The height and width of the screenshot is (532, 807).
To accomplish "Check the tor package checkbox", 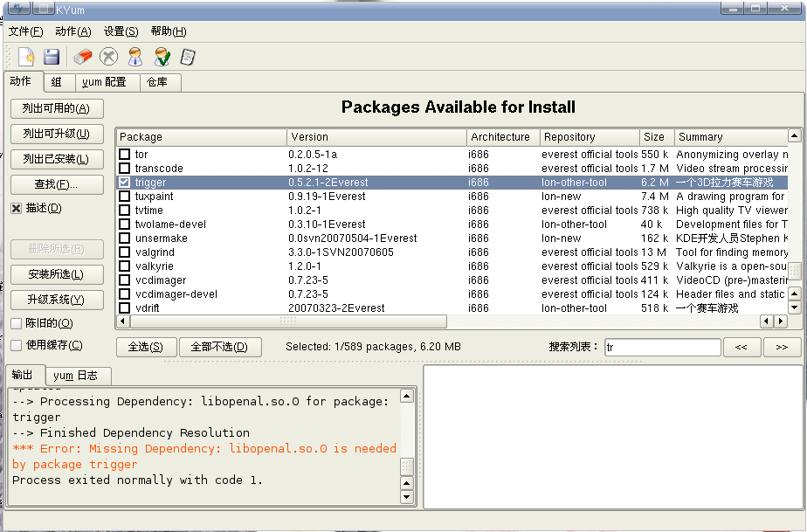I will point(125,154).
